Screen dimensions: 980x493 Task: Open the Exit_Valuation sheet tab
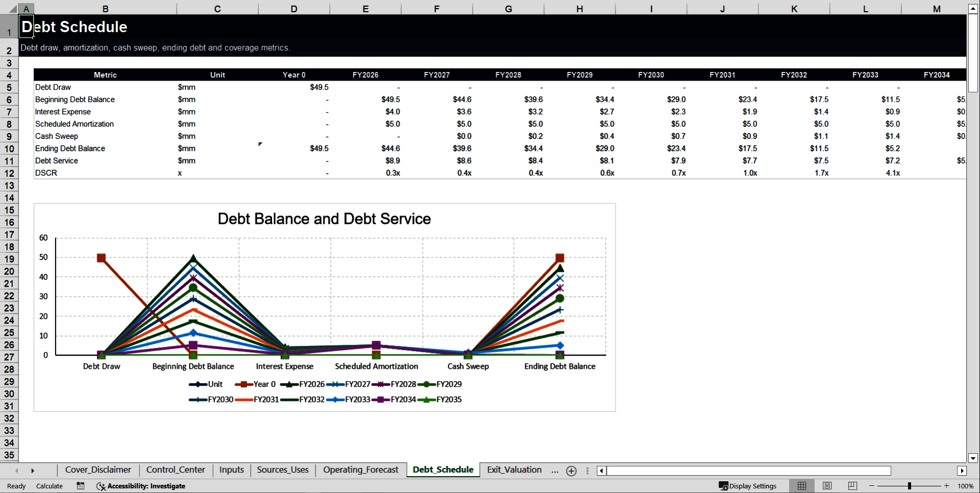pos(514,470)
